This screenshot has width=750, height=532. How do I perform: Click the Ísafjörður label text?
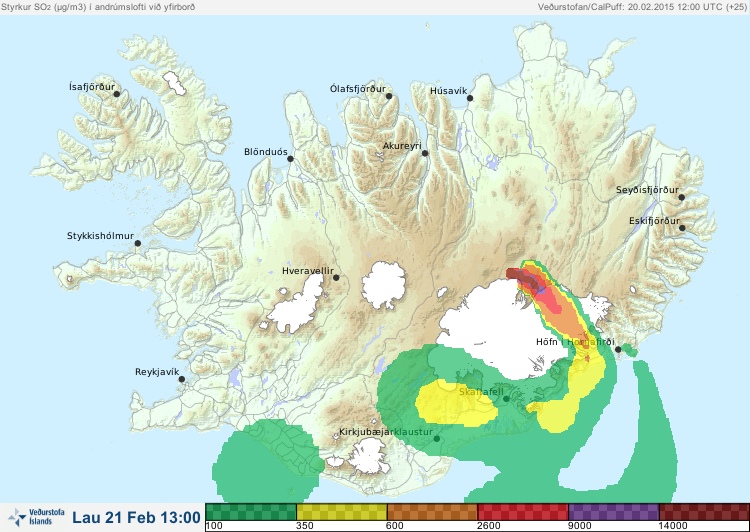click(x=92, y=87)
